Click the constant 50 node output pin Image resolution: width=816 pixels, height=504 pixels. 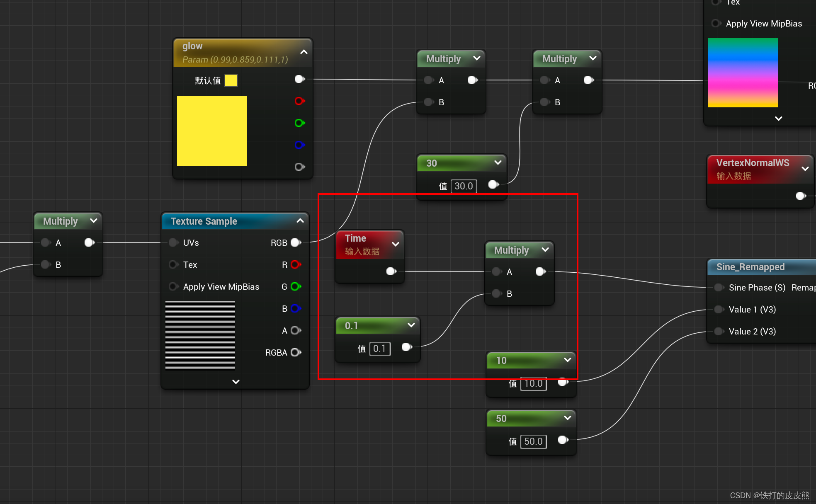563,440
